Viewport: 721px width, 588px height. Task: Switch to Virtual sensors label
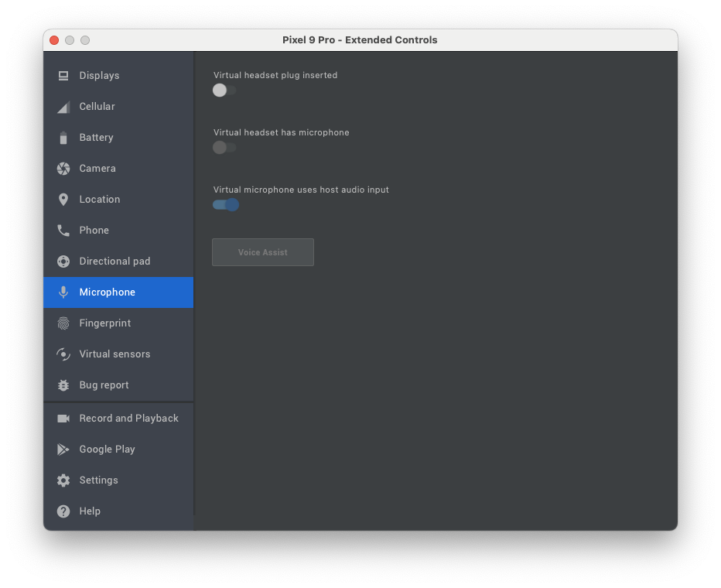(x=115, y=354)
